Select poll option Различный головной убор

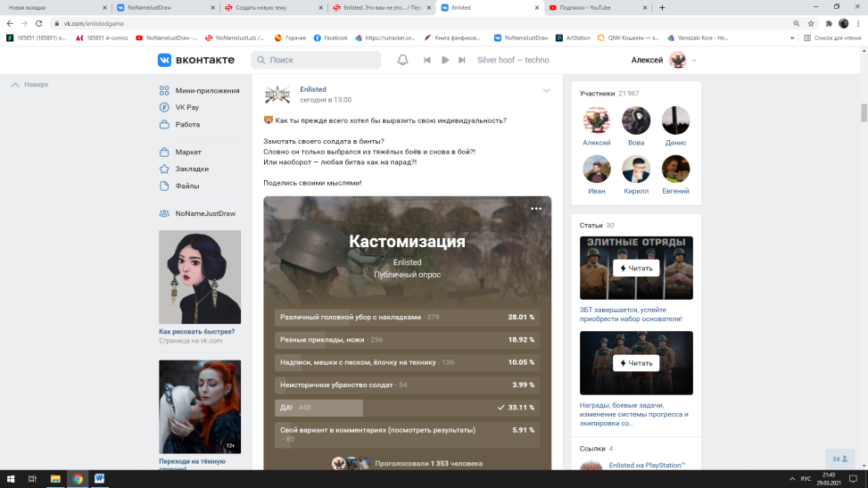[x=407, y=318]
